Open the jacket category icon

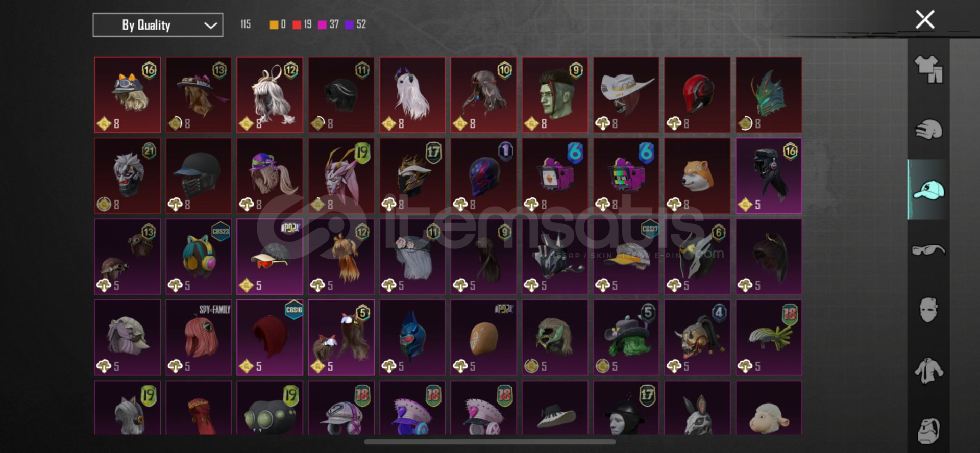pos(928,370)
